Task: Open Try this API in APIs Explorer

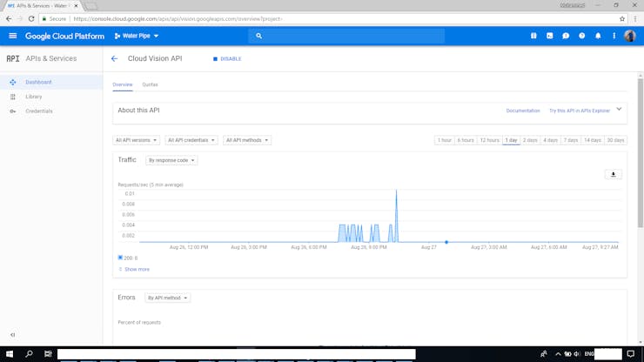Action: pos(580,111)
